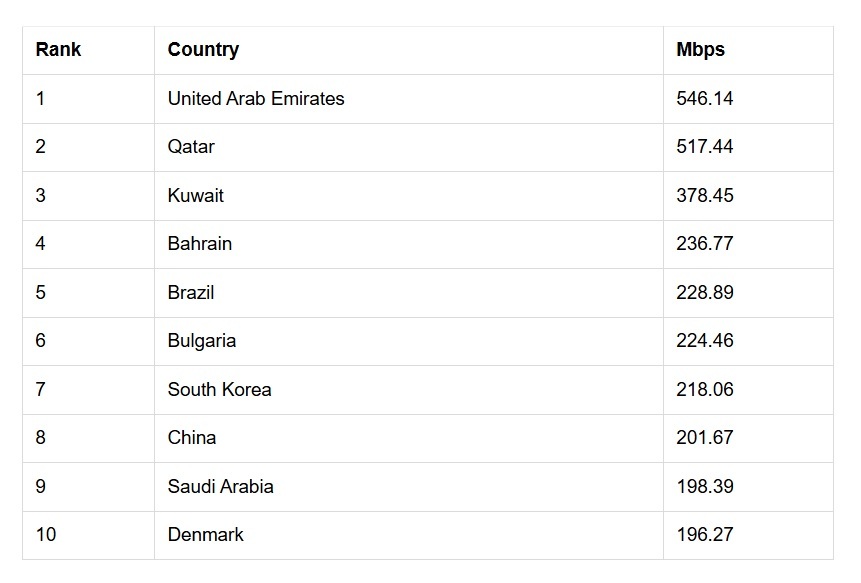The image size is (861, 583).
Task: Click the 378.45 Mbps cell
Action: (x=704, y=195)
